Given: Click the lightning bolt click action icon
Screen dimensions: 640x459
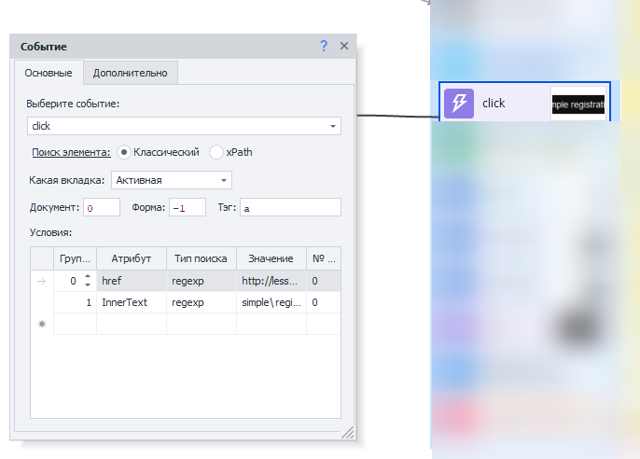Looking at the screenshot, I should [459, 103].
